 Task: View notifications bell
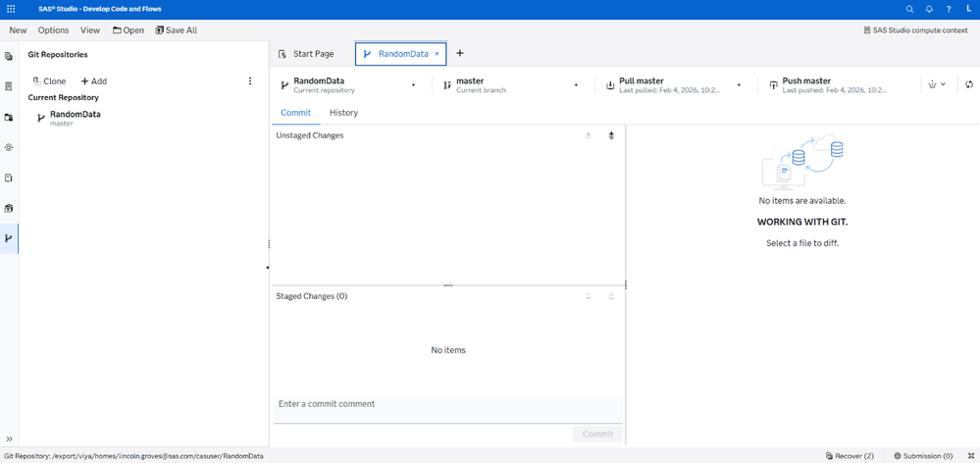click(x=929, y=9)
